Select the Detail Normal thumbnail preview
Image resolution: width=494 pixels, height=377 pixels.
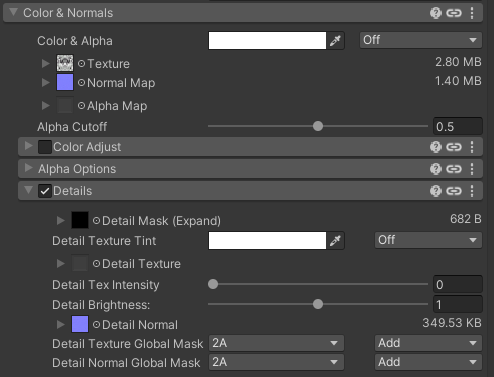pyautogui.click(x=80, y=324)
